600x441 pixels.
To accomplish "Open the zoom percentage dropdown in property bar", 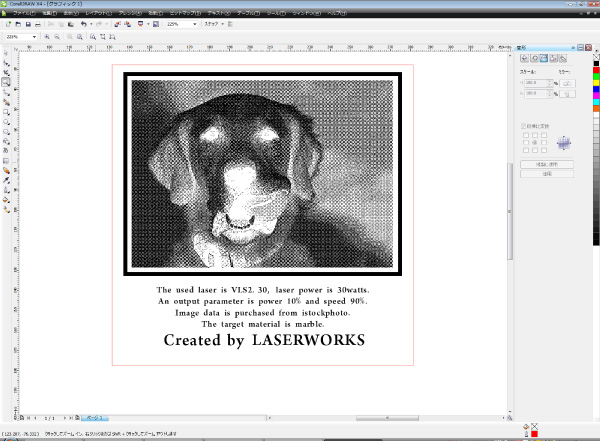I will click(34, 37).
